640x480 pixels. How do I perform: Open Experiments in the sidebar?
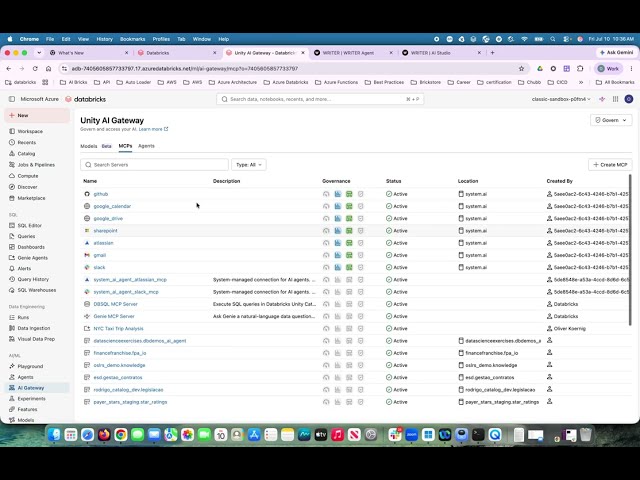tap(31, 398)
